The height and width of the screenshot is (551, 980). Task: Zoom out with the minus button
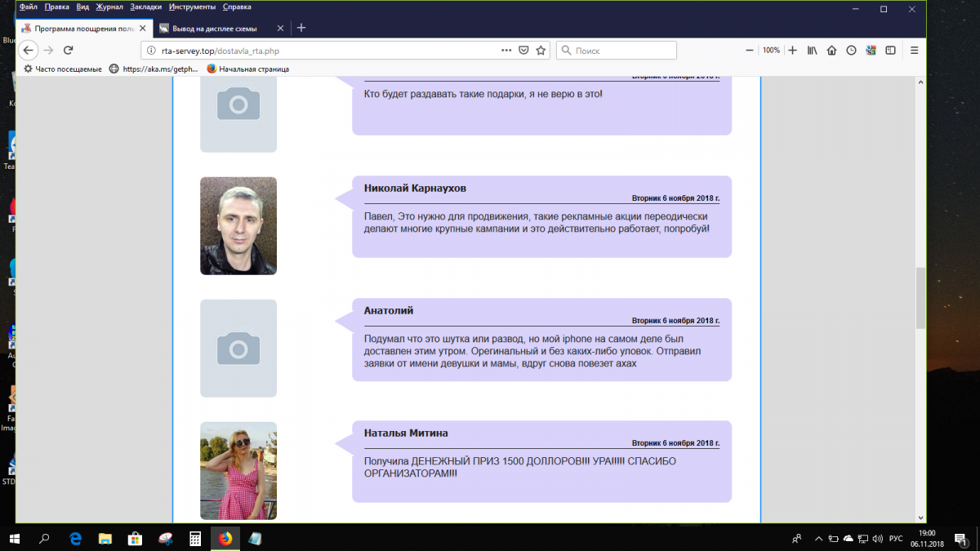pyautogui.click(x=751, y=51)
